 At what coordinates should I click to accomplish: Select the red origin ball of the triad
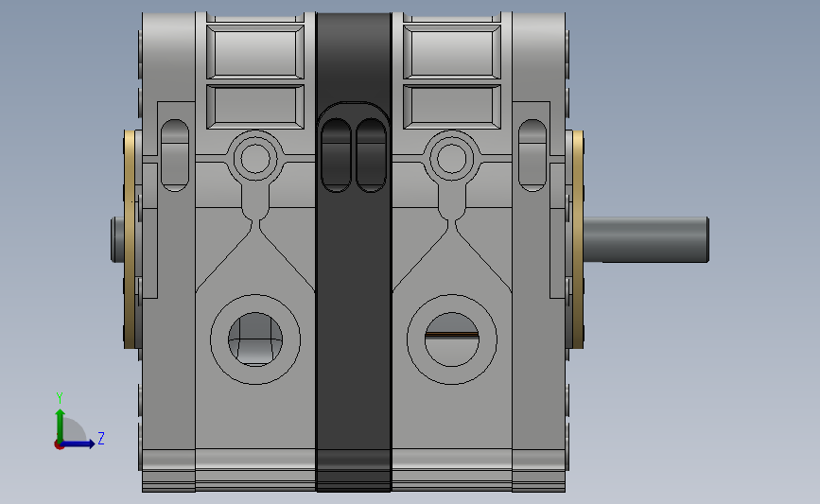coord(59,445)
